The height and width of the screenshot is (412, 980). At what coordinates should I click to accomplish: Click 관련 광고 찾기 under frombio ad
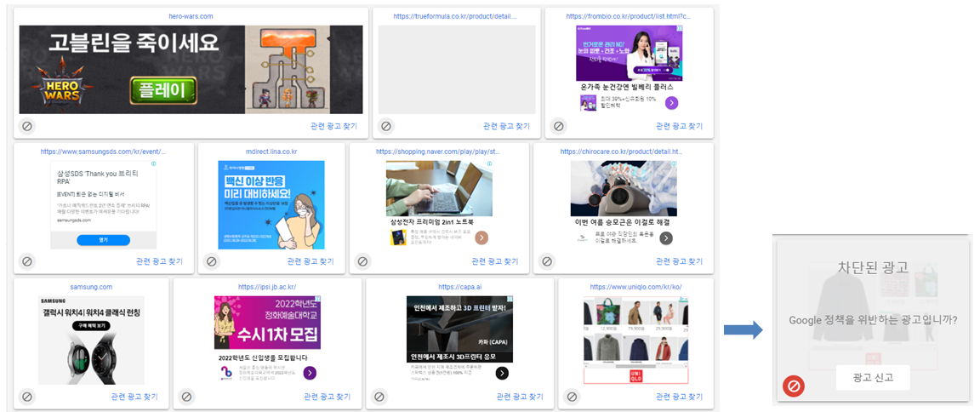pos(679,126)
